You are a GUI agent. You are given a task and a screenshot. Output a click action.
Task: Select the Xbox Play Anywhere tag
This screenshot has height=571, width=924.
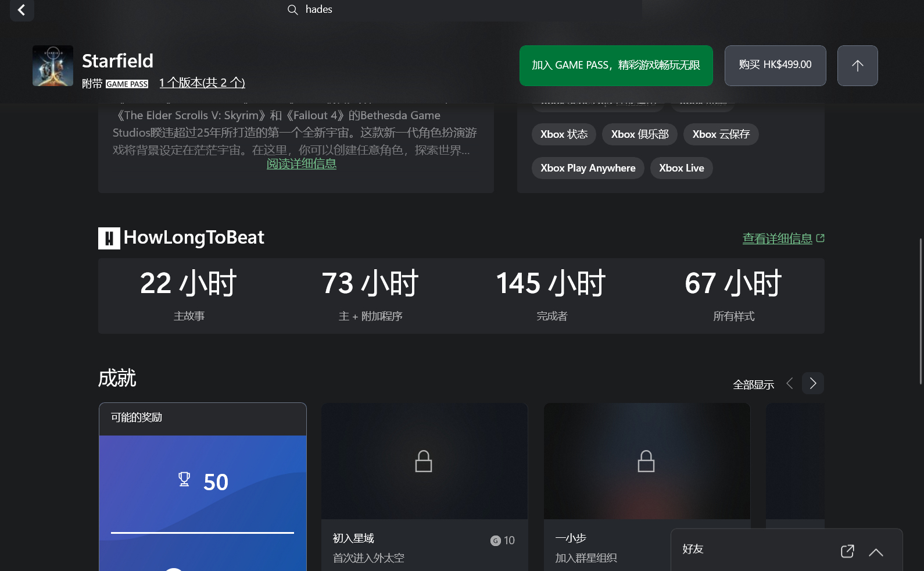click(588, 168)
